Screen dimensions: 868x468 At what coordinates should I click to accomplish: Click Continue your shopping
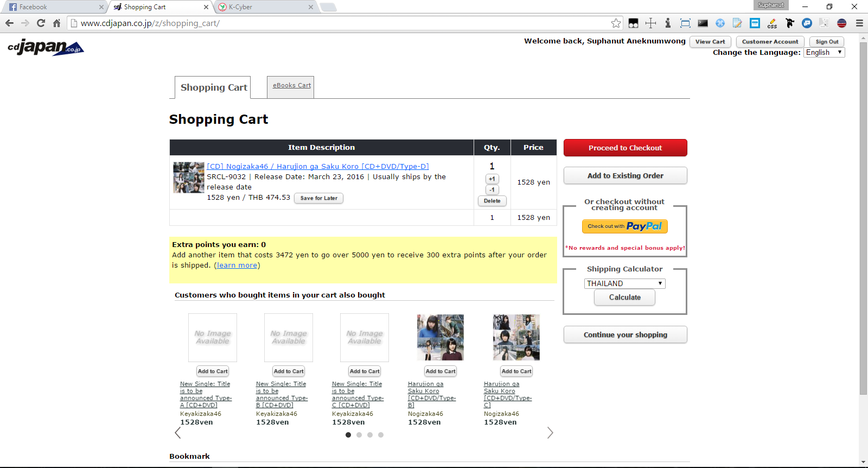coord(625,334)
